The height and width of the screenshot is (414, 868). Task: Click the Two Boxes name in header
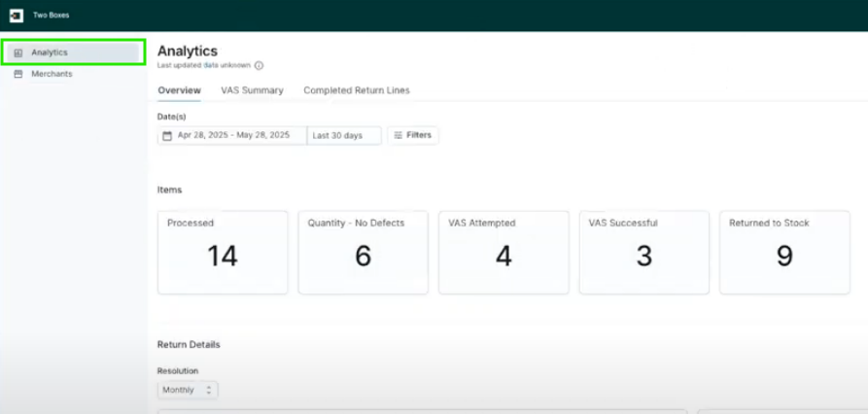(52, 16)
